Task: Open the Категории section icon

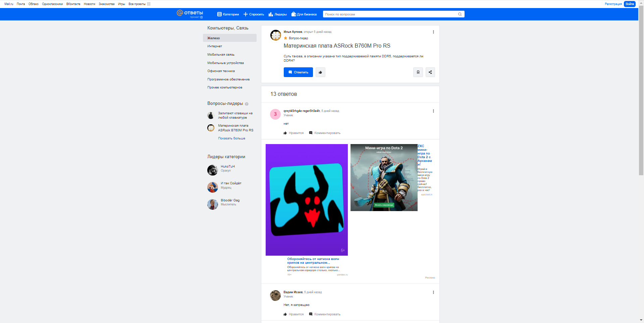Action: pos(219,14)
